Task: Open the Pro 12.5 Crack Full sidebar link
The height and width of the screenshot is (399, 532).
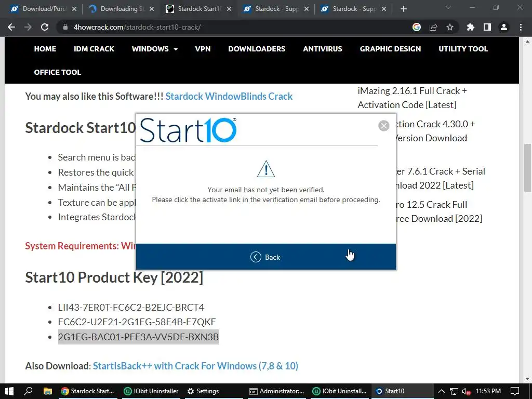Action: [439, 211]
